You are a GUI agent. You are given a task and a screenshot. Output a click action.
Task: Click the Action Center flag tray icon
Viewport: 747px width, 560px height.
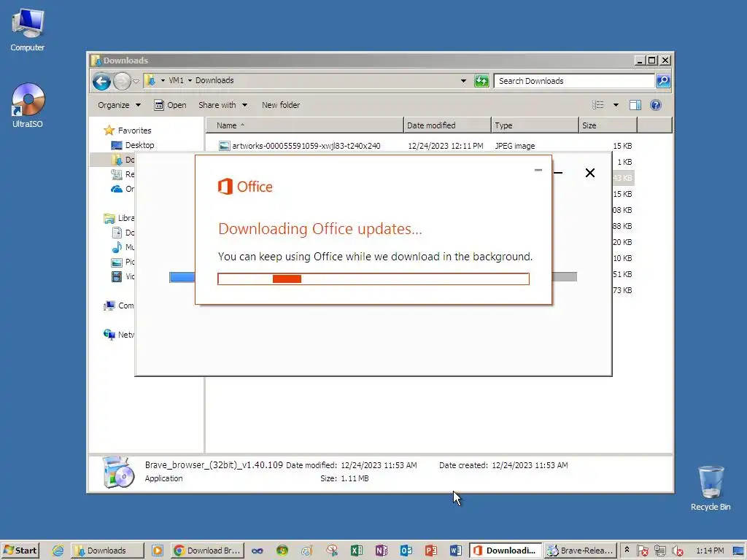coord(642,551)
